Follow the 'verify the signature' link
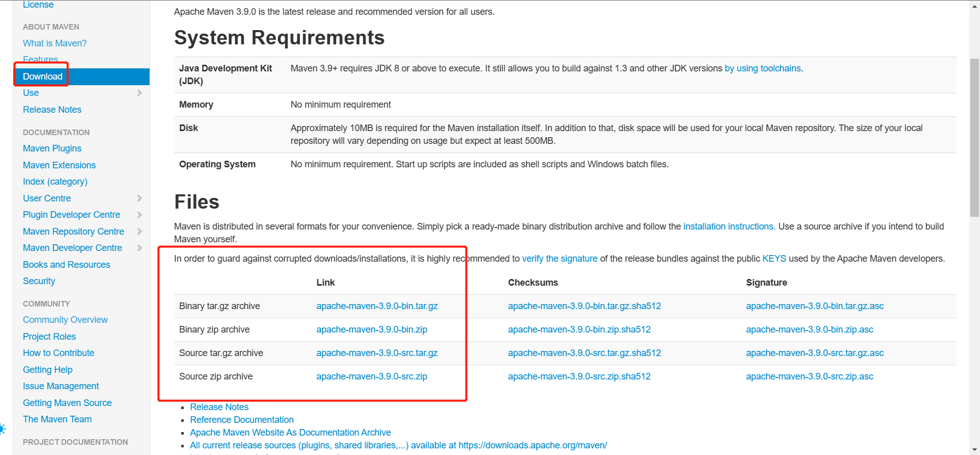Screen dimensions: 980x455 click(559, 259)
